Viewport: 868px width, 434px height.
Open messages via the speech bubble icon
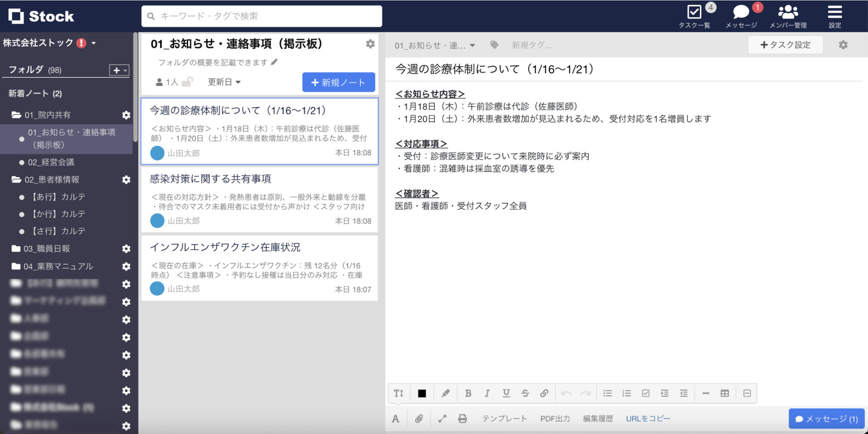coord(741,12)
